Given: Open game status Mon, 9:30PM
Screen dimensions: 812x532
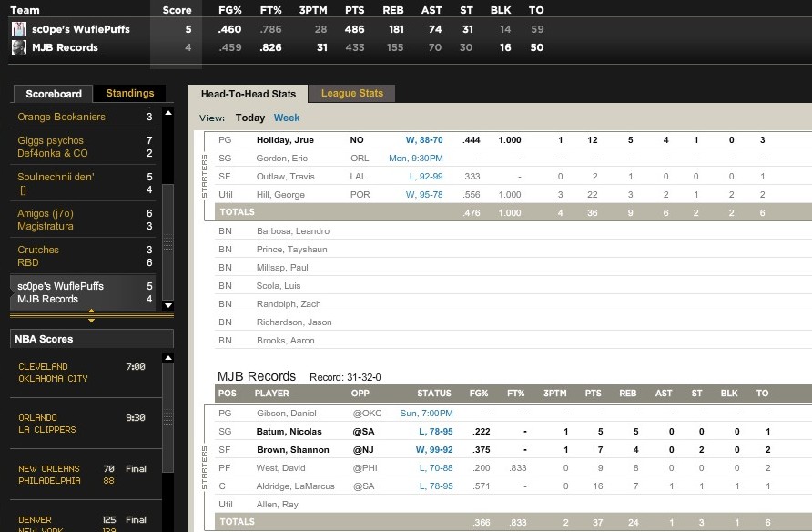Looking at the screenshot, I should click(416, 158).
